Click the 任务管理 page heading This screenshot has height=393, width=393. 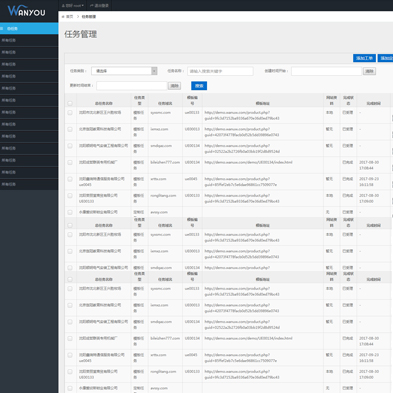tap(81, 34)
